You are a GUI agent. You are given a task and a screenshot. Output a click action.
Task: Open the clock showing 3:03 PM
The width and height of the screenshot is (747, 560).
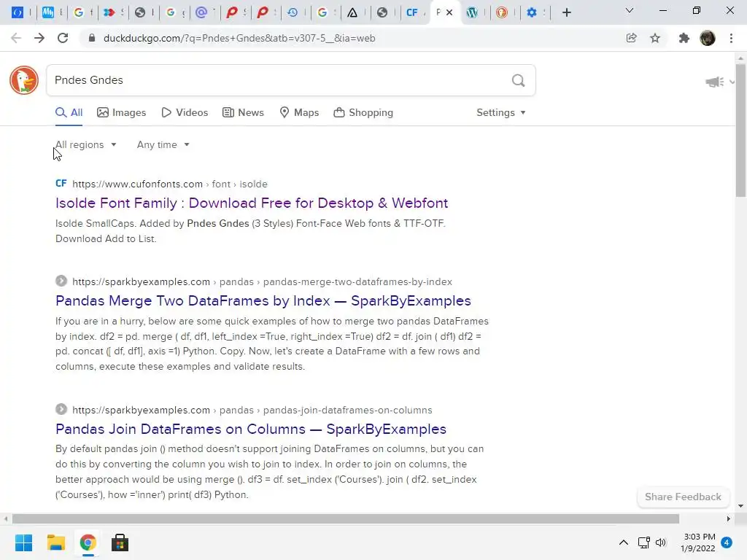pos(698,542)
